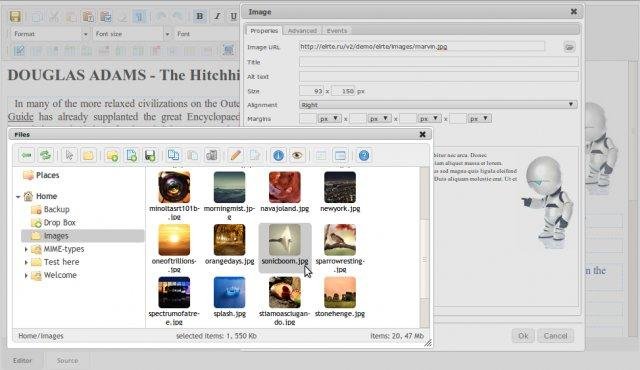Switch to the Events tab
The image size is (640, 370).
[x=337, y=31]
